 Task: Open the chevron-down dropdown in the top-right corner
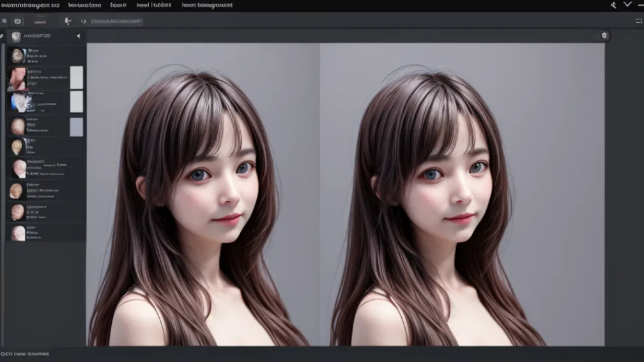pos(627,4)
